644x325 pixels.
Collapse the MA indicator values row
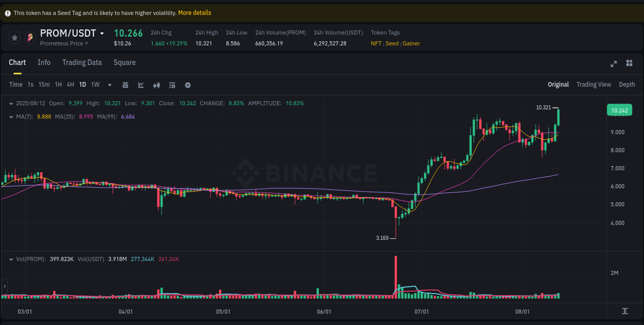click(12, 117)
